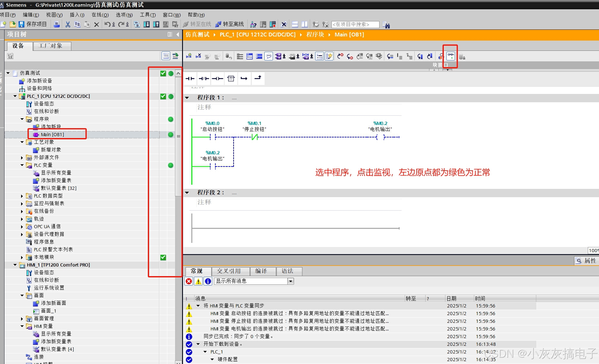Collapse the project tree panel arrow
Screen dimensions: 599x364
(178, 35)
